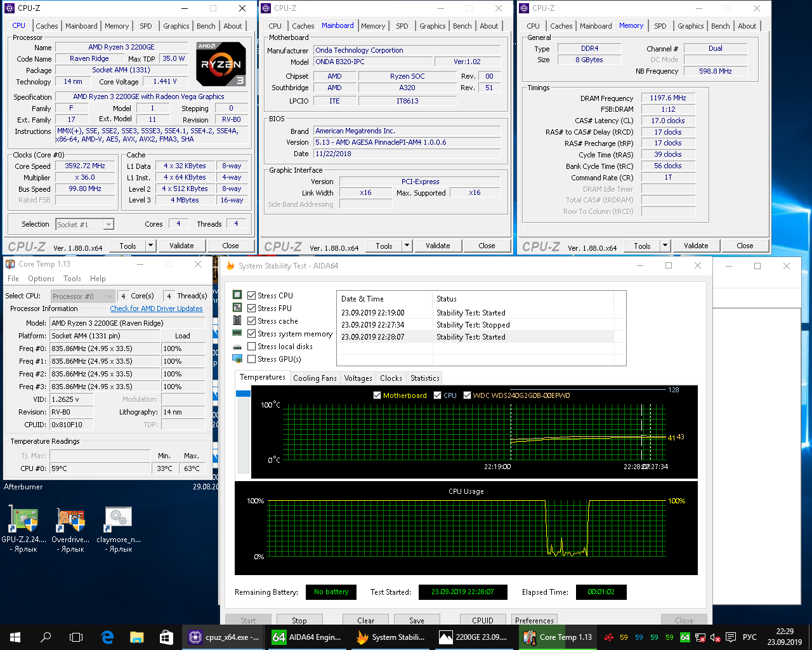
Task: Open the Help menu in Core Temp
Action: (98, 279)
